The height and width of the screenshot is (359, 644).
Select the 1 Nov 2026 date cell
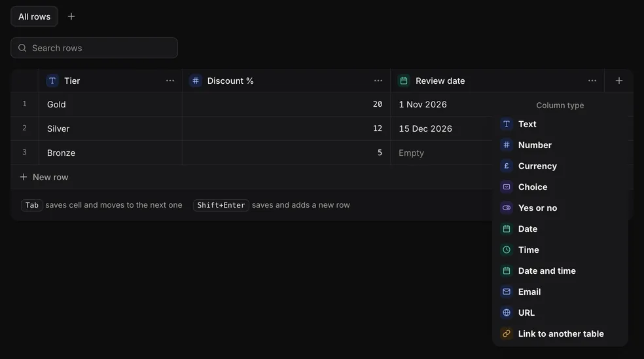tap(442, 104)
